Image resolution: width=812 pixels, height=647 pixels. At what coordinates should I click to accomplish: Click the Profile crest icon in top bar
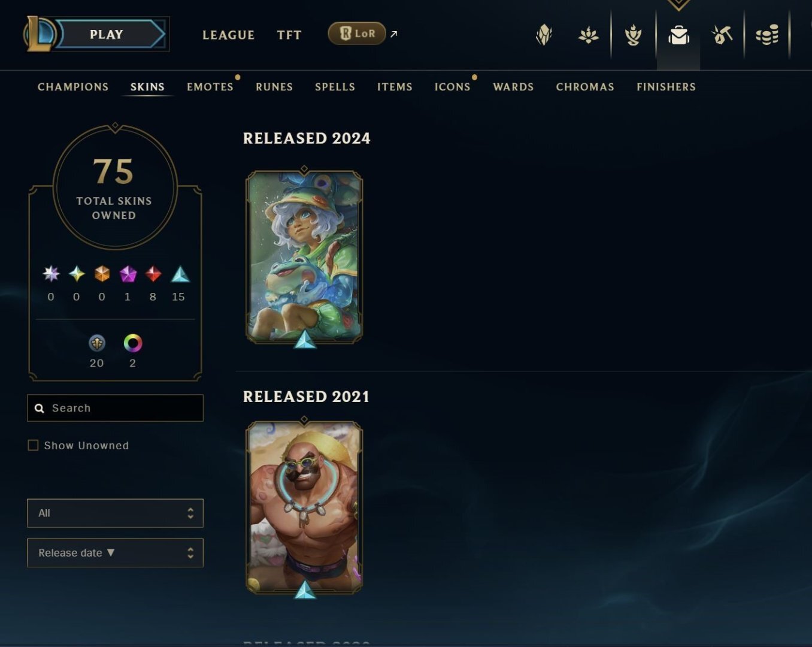pos(544,35)
